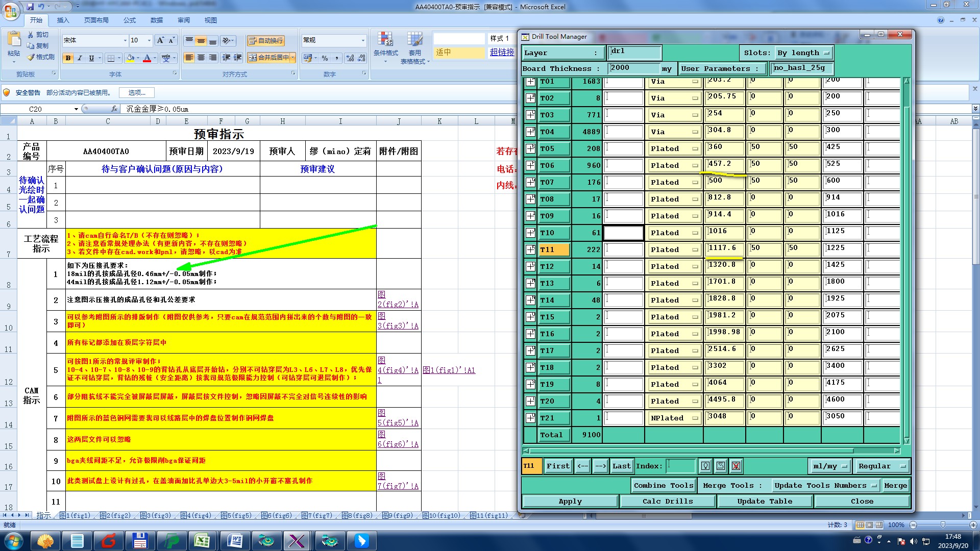
Task: Expand the T11 row plus icon
Action: (x=530, y=249)
